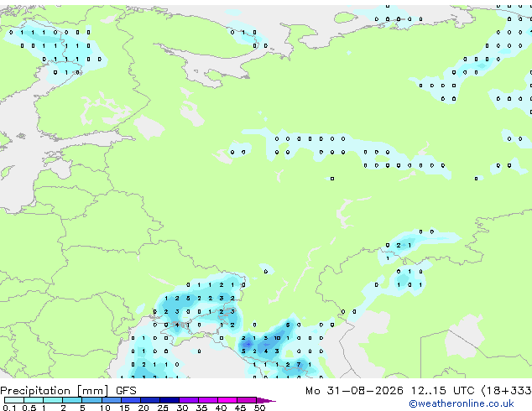Click the 1–2 mm legend color box
The width and height of the screenshot is (532, 411).
point(53,400)
